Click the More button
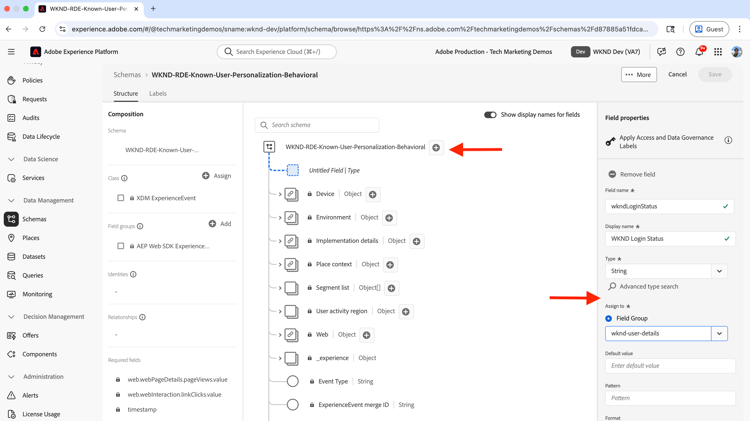This screenshot has height=421, width=750. (x=639, y=75)
